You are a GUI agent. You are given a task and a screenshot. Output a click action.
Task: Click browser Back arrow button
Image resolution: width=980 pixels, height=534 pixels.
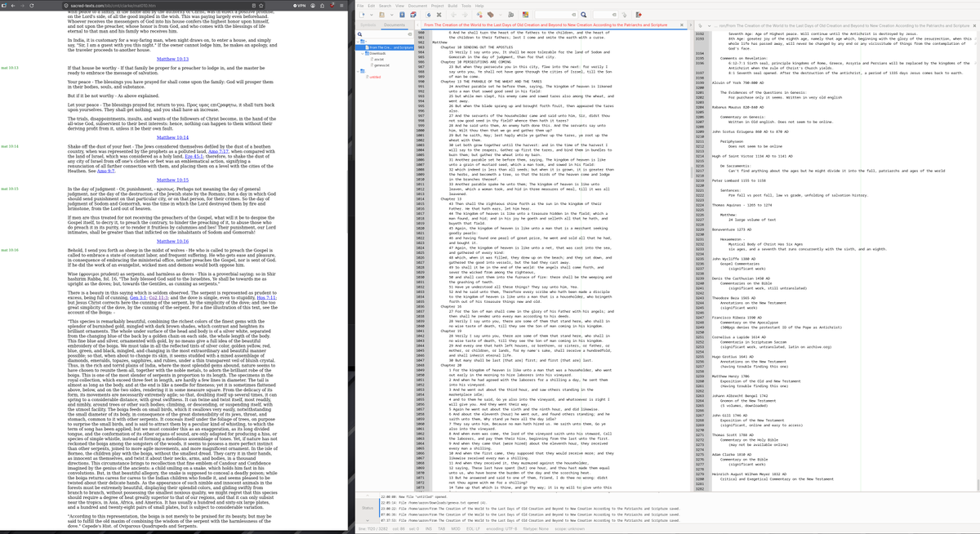(x=13, y=6)
